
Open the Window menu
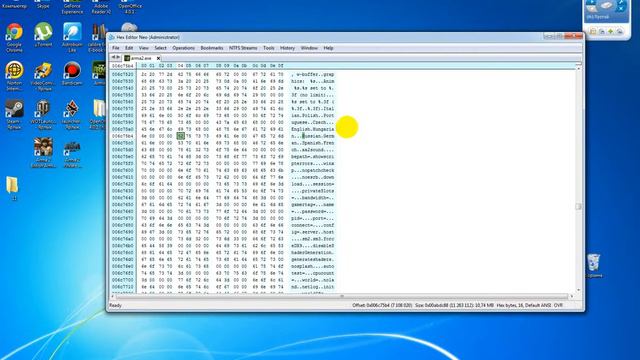(309, 48)
